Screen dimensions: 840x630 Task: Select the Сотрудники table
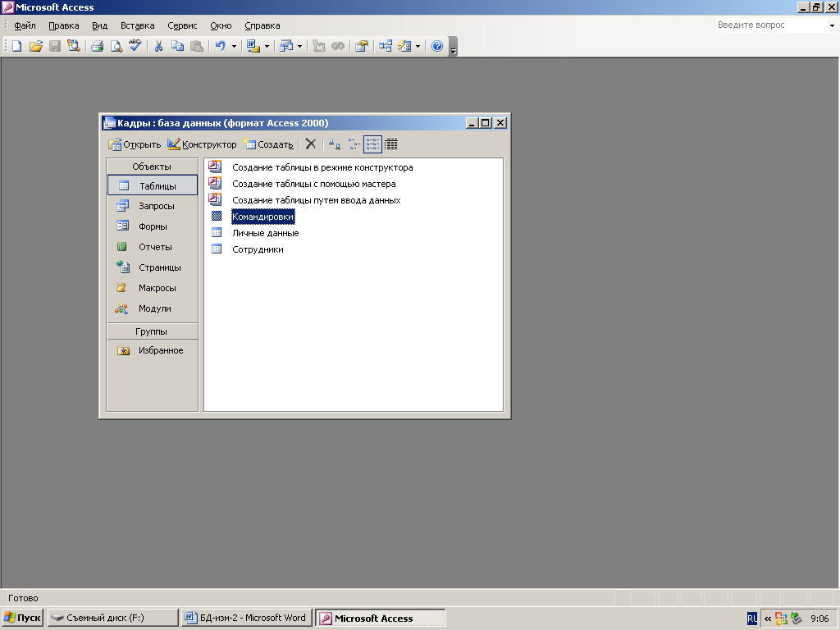pos(258,249)
